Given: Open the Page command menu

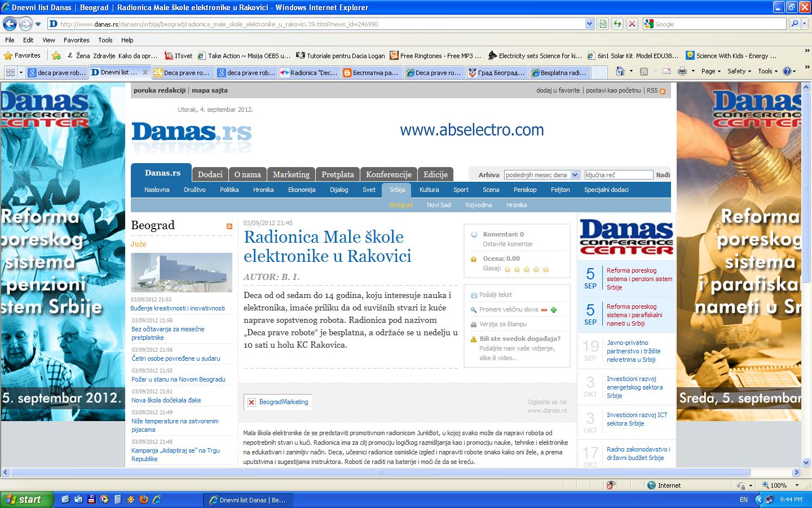Looking at the screenshot, I should pyautogui.click(x=711, y=71).
